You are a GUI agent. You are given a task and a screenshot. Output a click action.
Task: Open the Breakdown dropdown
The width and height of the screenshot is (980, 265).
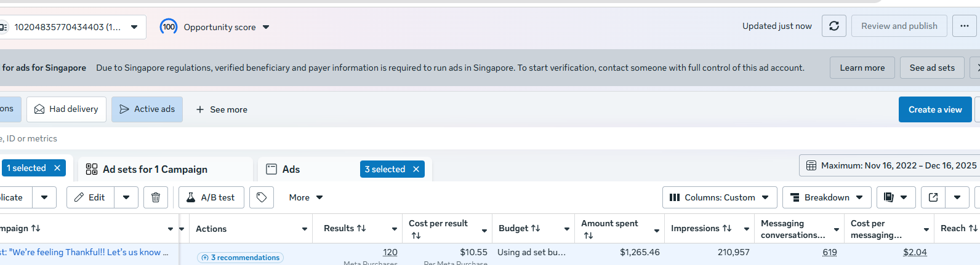827,197
